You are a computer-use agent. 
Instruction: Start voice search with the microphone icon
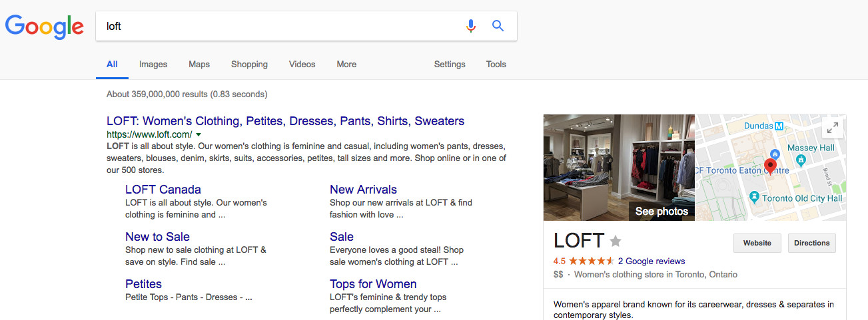(x=471, y=26)
